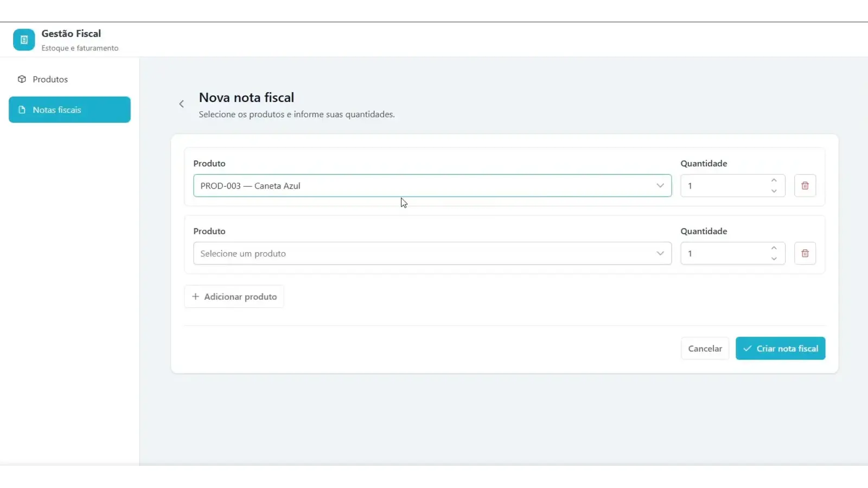Increase quantity for the unselected product row
The width and height of the screenshot is (868, 488).
click(774, 248)
